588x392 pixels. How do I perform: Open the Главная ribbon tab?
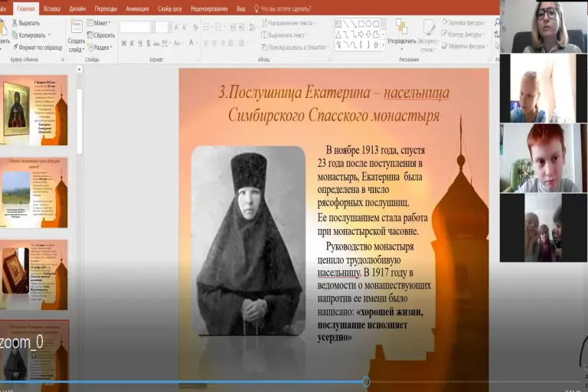(x=26, y=8)
